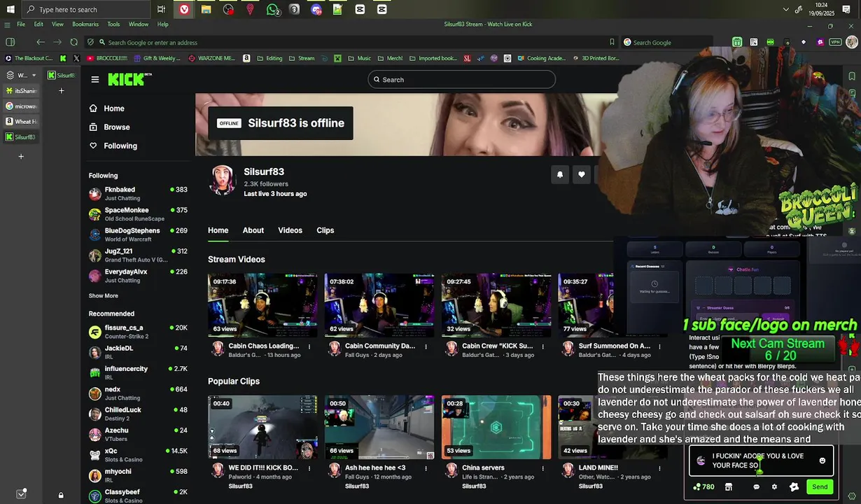Reload the current page
This screenshot has width=861, height=504.
(x=74, y=42)
